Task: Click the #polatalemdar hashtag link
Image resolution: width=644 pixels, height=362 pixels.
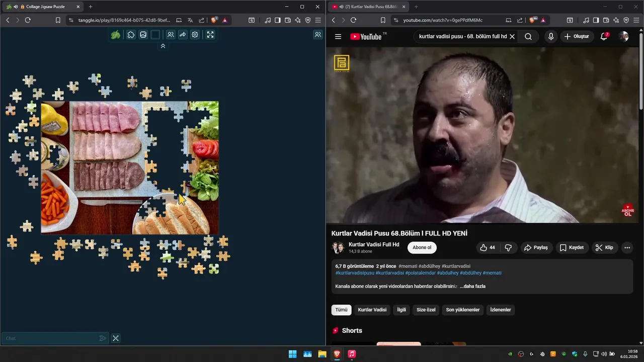Action: (420, 273)
